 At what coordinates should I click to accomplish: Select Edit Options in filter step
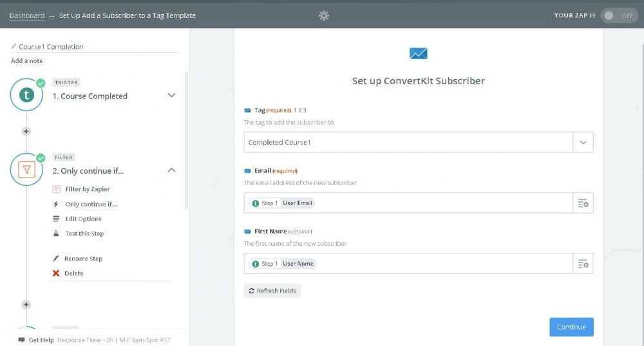click(83, 219)
